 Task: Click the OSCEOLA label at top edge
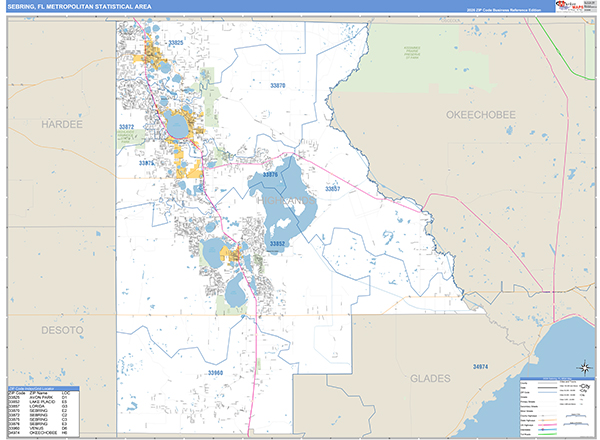click(x=451, y=20)
